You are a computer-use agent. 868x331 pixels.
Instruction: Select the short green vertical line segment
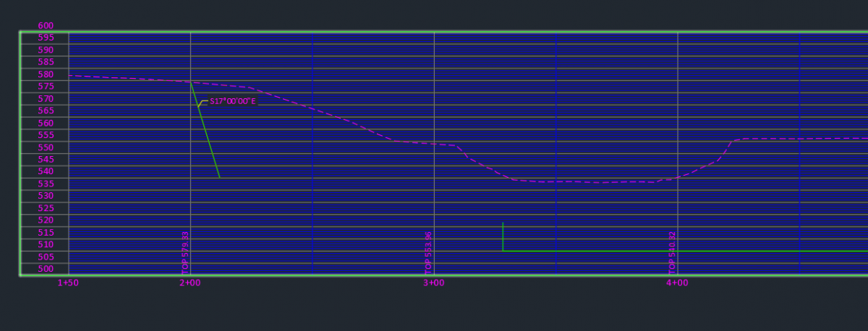503,237
